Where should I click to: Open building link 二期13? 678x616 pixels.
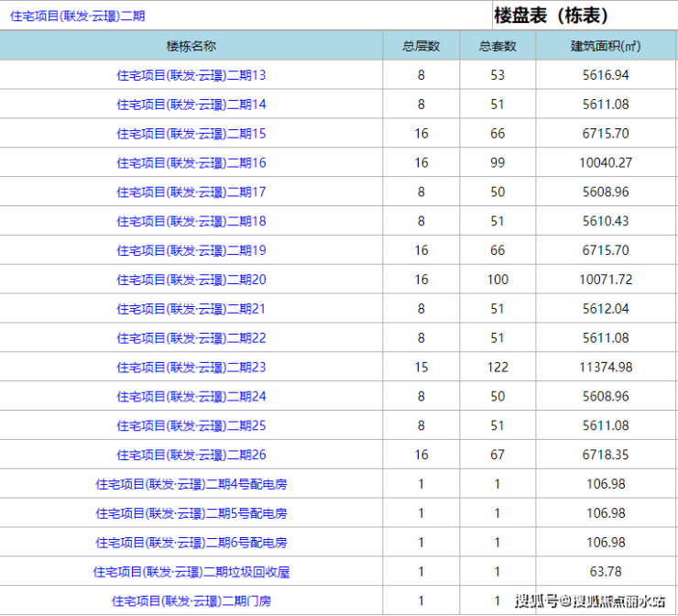click(x=191, y=75)
